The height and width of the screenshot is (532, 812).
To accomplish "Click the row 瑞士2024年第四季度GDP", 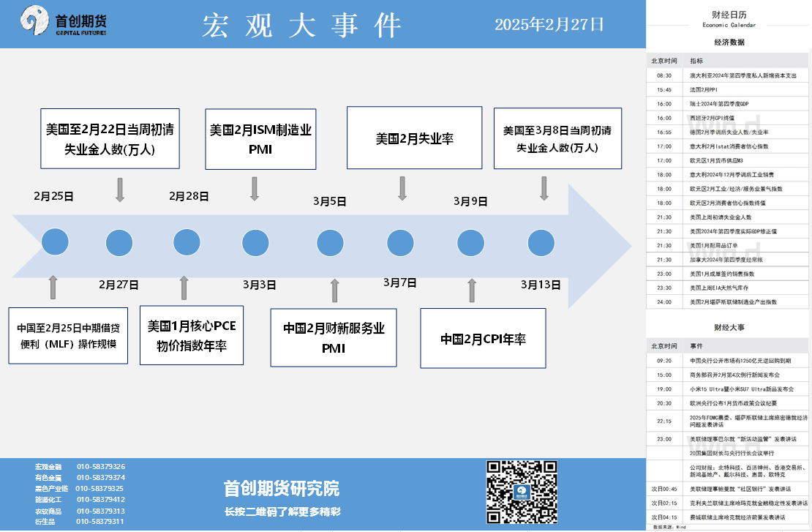I will click(x=727, y=104).
